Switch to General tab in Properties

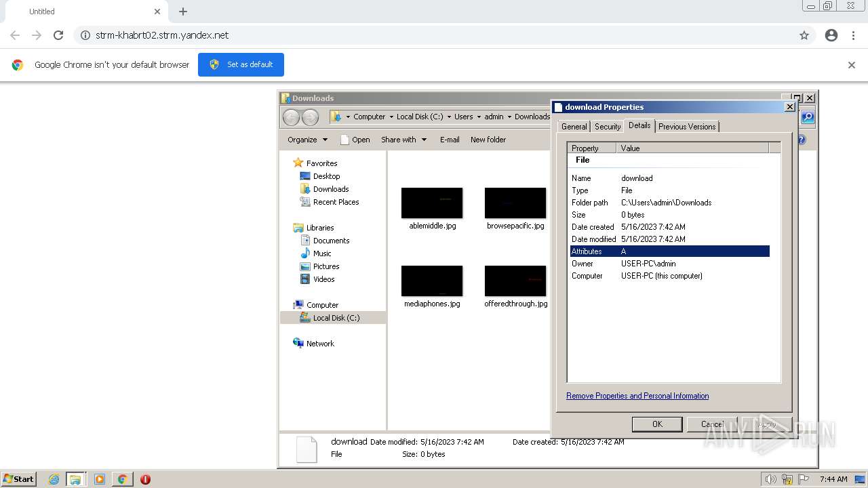coord(574,127)
